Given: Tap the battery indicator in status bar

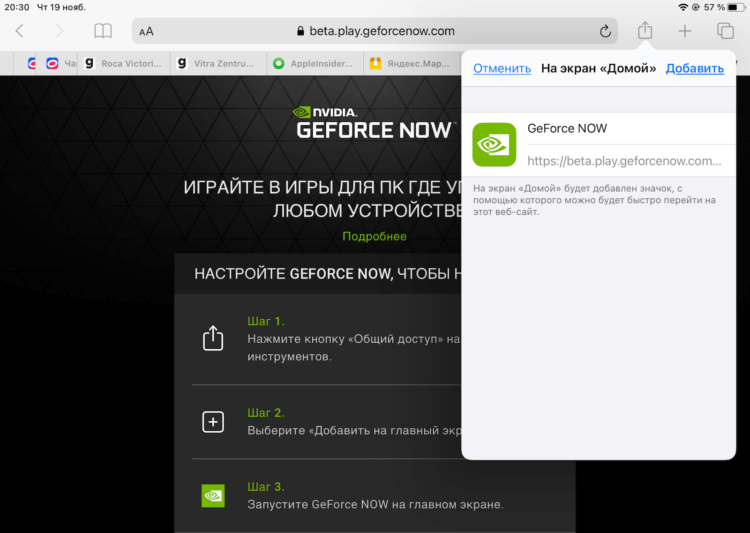Looking at the screenshot, I should [x=736, y=7].
